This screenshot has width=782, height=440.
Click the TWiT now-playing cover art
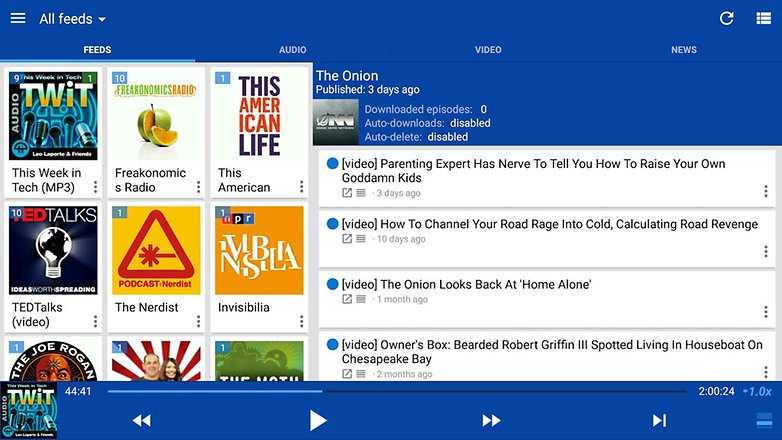pos(28,411)
